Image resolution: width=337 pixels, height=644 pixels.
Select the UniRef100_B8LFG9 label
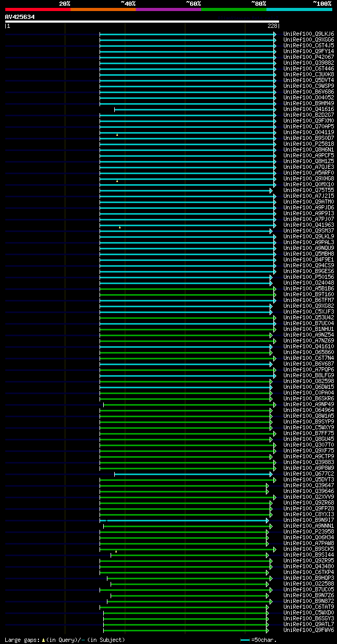(x=309, y=375)
